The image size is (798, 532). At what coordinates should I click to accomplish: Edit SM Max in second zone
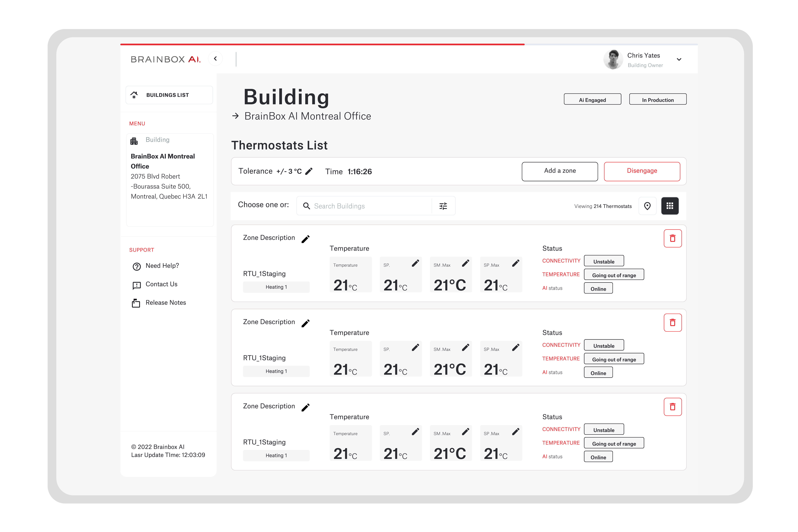465,347
